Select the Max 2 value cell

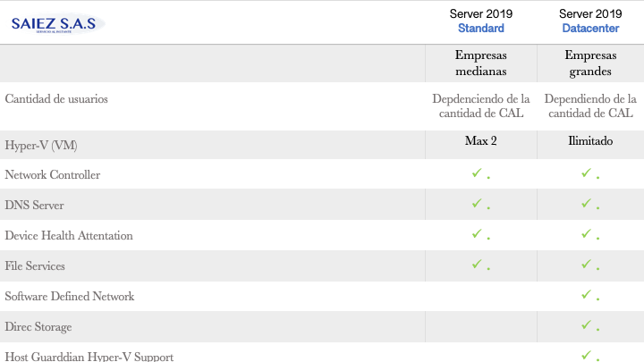(x=480, y=141)
